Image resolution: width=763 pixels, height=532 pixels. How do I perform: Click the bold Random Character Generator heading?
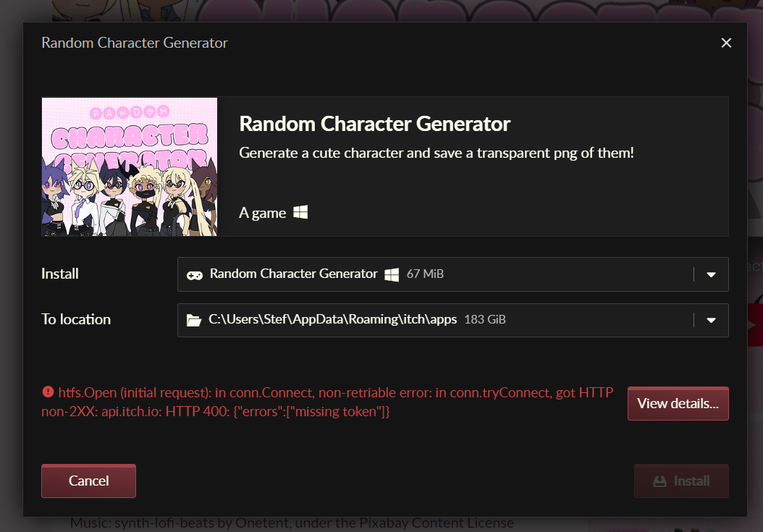click(375, 124)
